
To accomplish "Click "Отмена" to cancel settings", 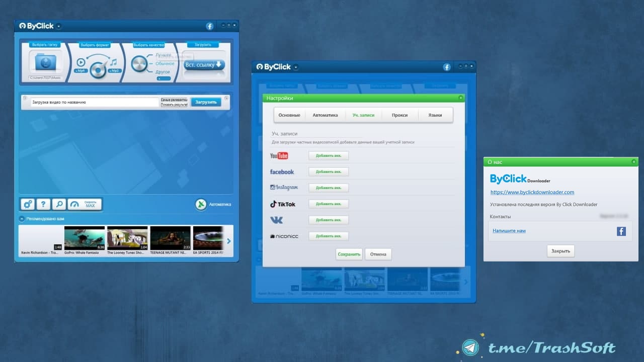I will coord(378,254).
